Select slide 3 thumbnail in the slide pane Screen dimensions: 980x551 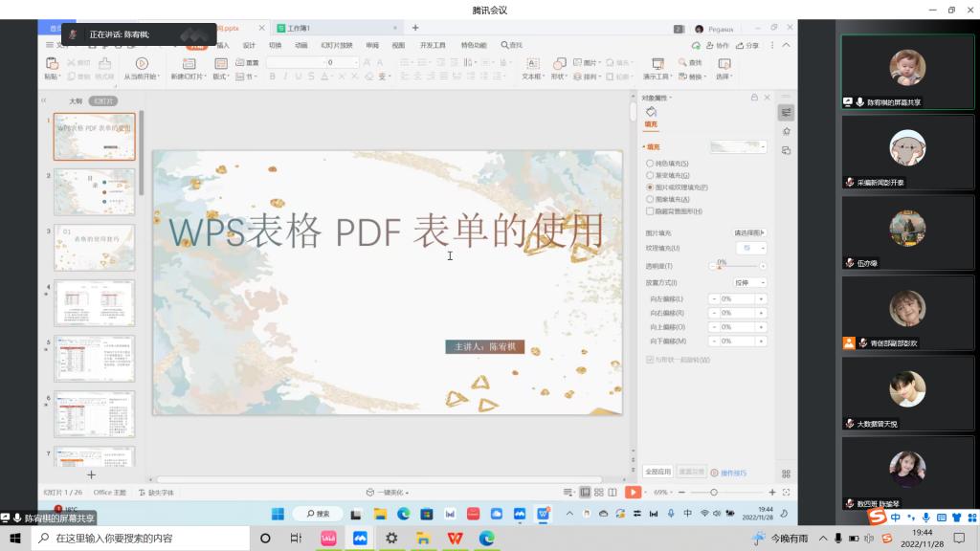[x=95, y=248]
